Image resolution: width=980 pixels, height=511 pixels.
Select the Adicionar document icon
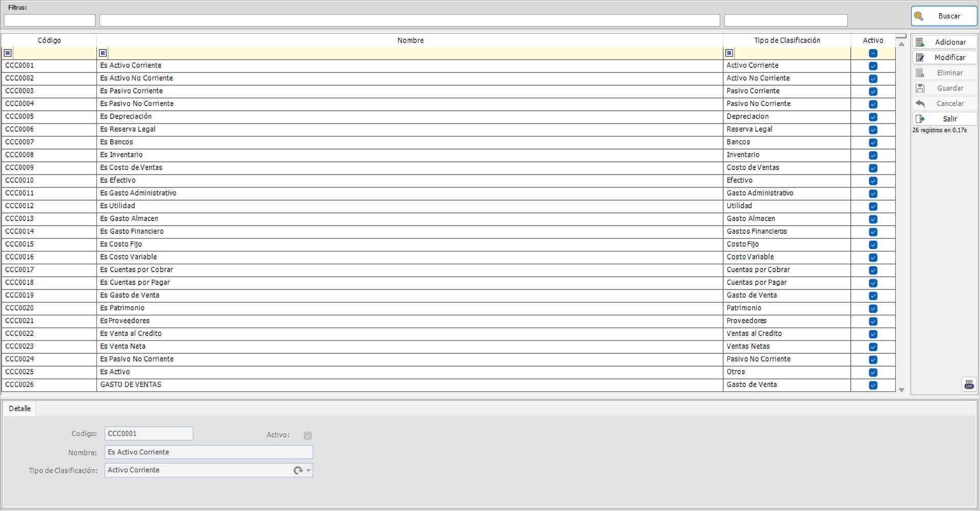pyautogui.click(x=921, y=42)
